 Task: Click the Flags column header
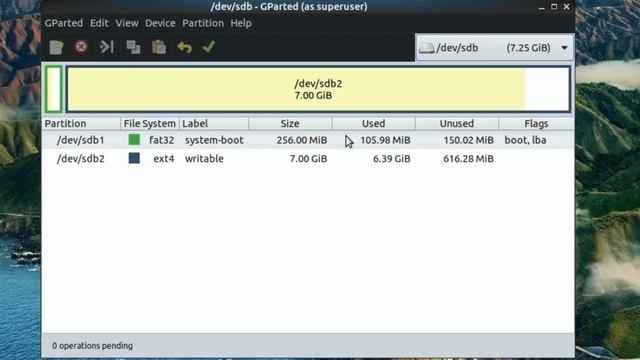(536, 124)
